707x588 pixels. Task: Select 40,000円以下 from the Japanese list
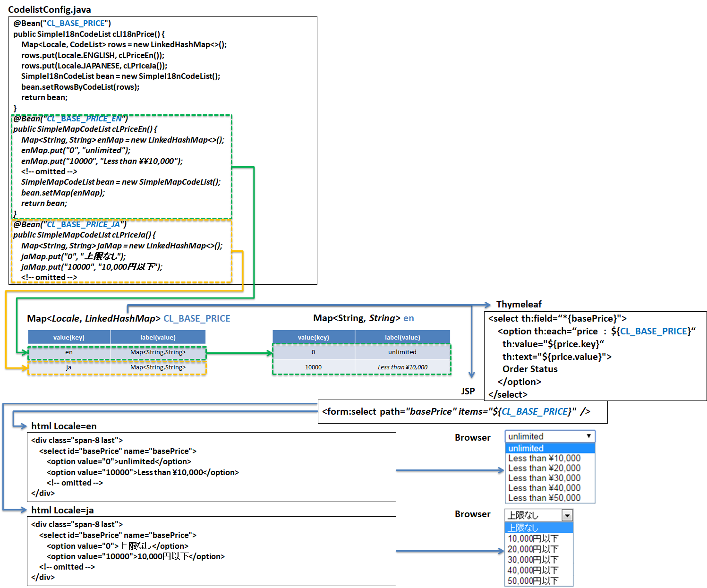coord(533,570)
